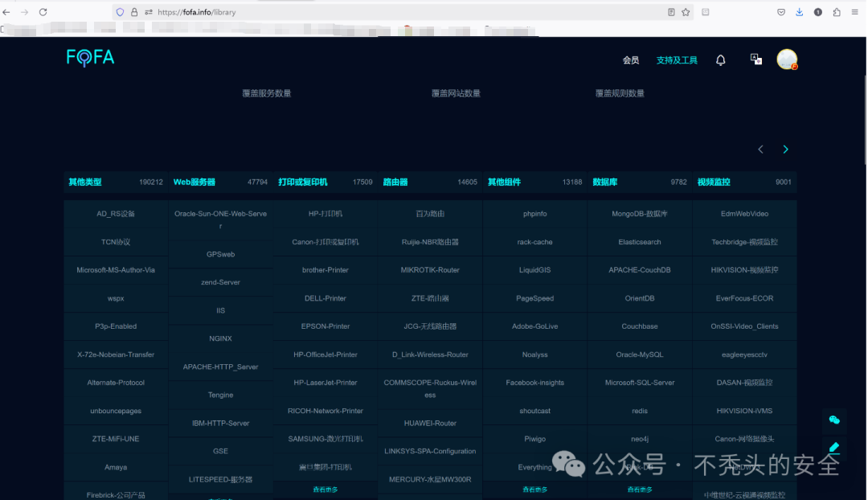Screen dimensions: 868x500
Task: Click the 覆盖网站数量 statistic label
Action: [457, 93]
